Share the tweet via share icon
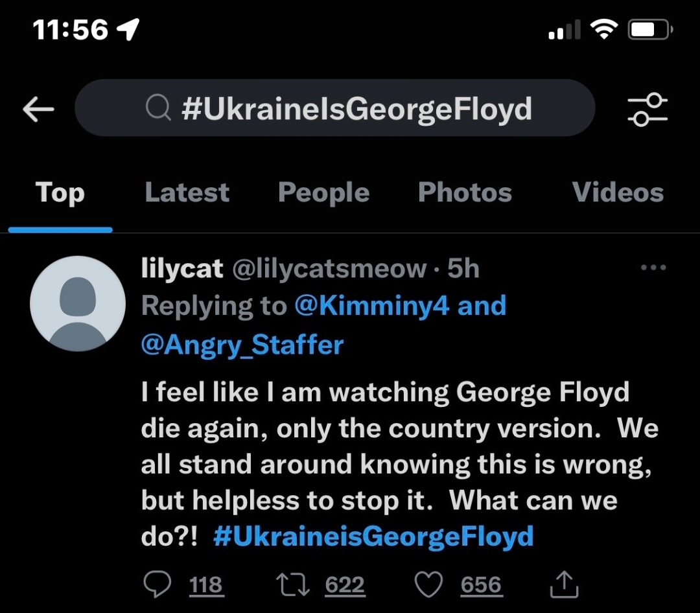 pos(563,584)
